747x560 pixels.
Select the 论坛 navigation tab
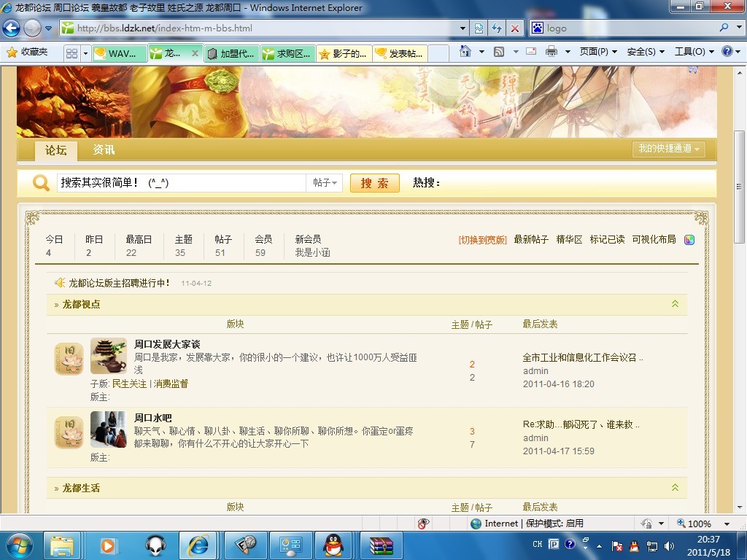[x=55, y=150]
